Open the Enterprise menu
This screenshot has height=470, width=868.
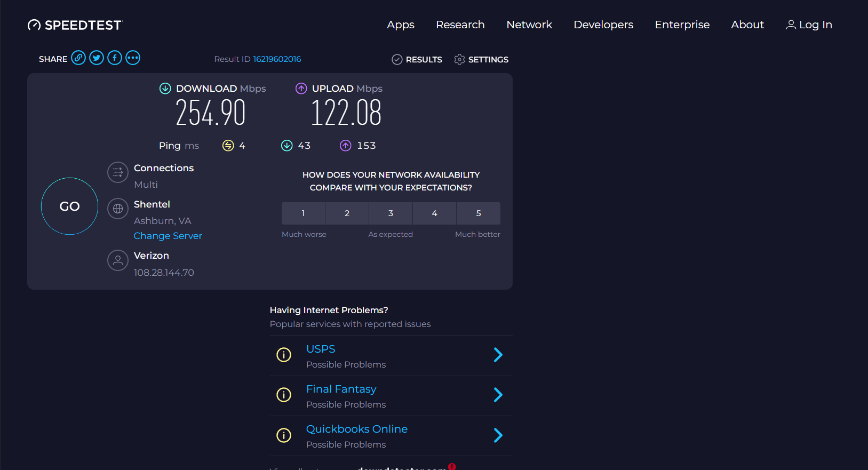tap(682, 25)
